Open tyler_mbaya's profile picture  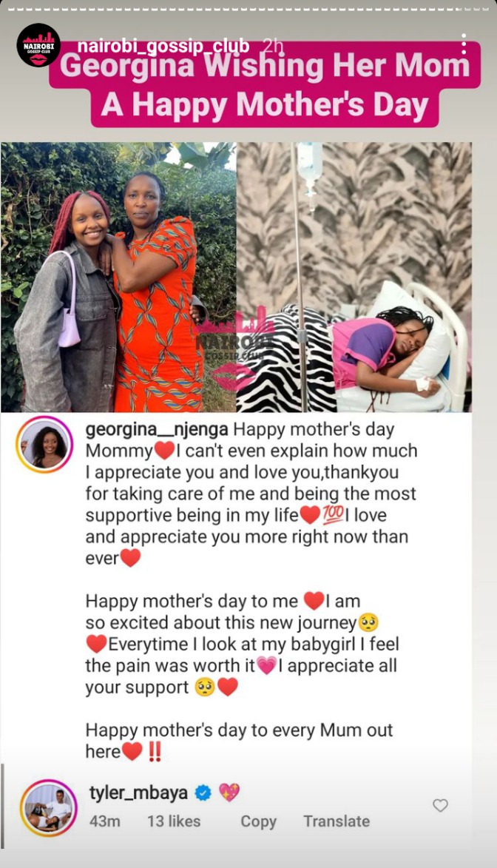[49, 807]
